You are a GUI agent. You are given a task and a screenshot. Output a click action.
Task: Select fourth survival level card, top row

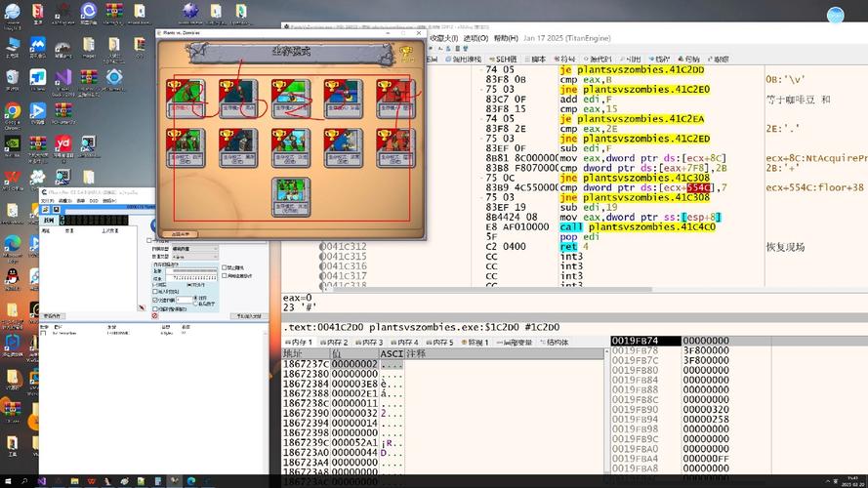344,99
